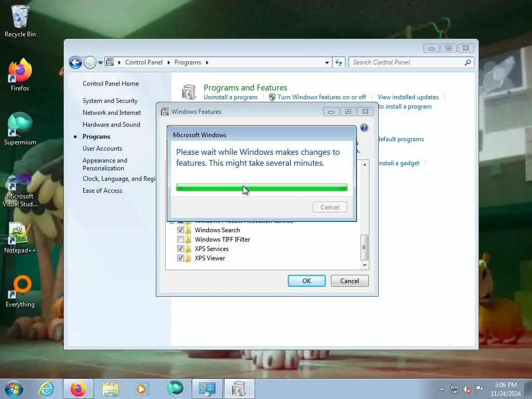Screen dimensions: 532x399
Task: Open Internet Explorer from the taskbar
Action: [x=46, y=389]
